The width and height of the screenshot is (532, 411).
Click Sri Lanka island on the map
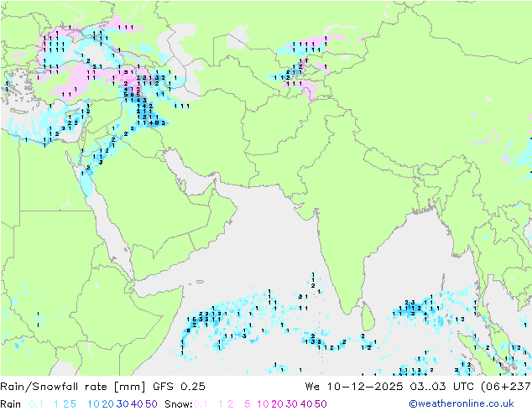(x=368, y=317)
